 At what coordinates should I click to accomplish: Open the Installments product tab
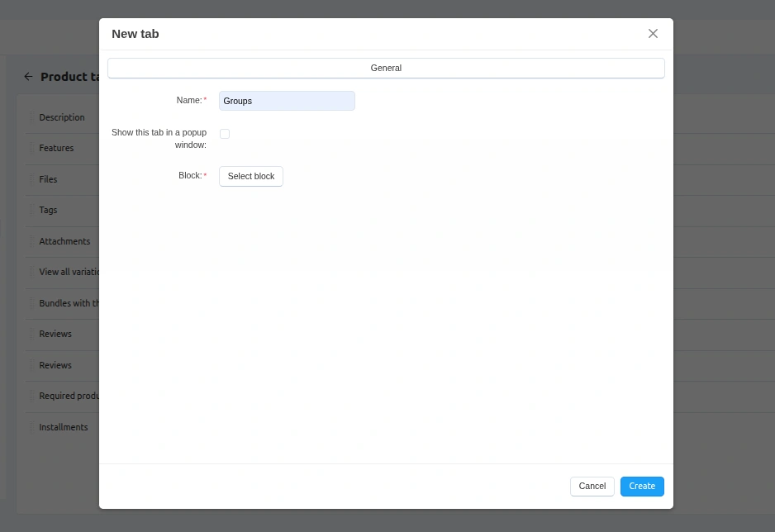coord(64,428)
